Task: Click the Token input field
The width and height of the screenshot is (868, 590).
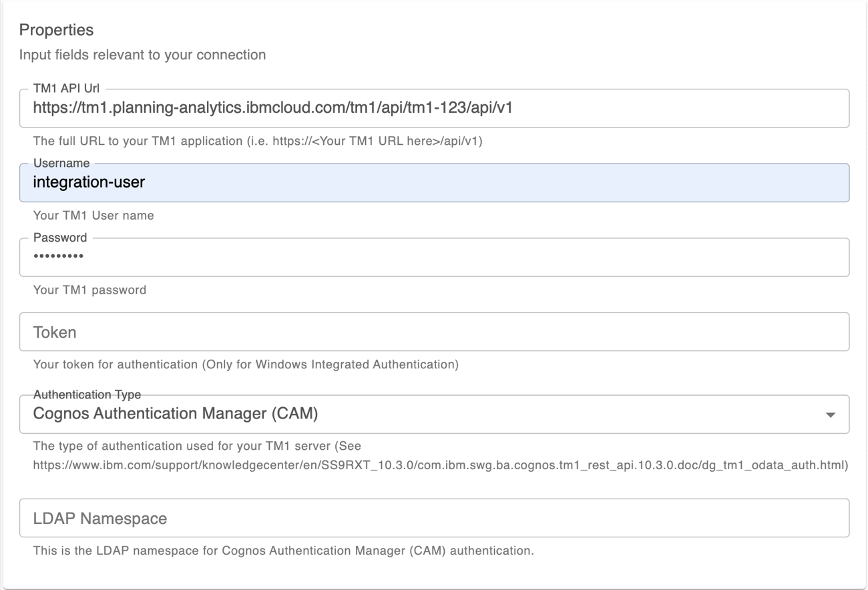Action: coord(434,332)
